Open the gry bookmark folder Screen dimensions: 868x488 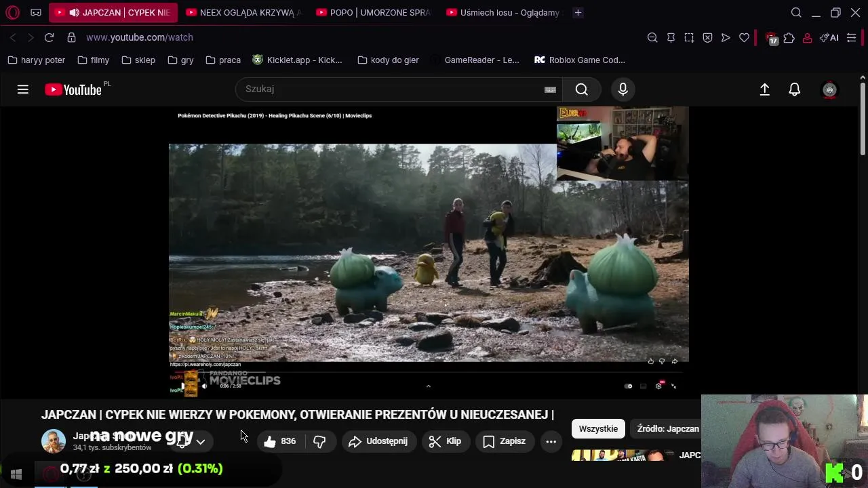point(180,60)
